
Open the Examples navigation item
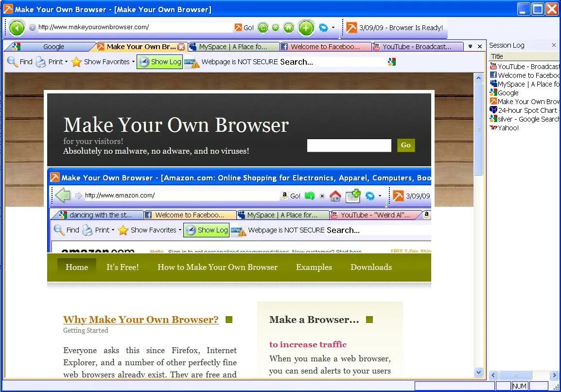[314, 267]
